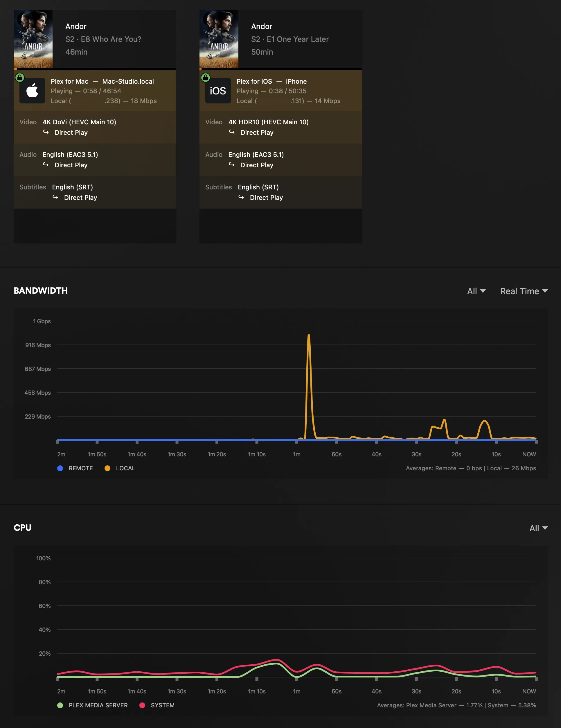The width and height of the screenshot is (561, 728).
Task: Click the iOS player icon
Action: (218, 91)
